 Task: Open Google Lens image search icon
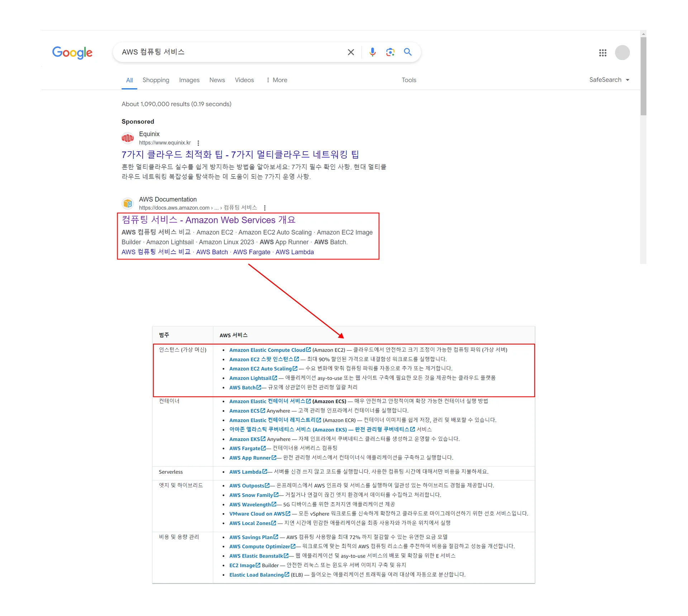point(390,52)
